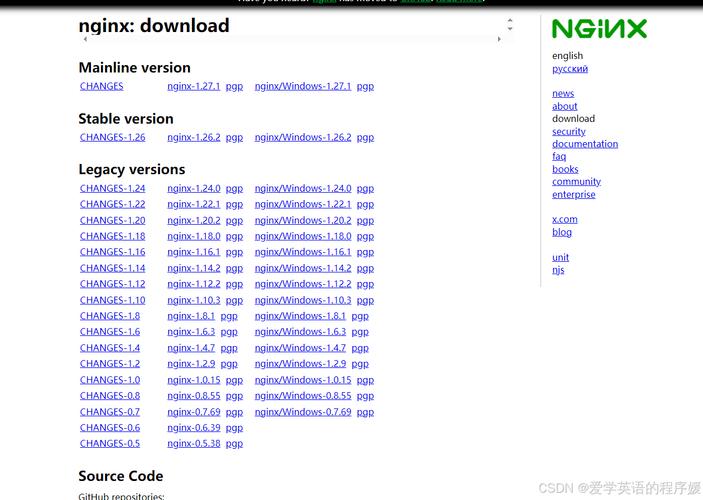Click the scroll up arrow near the heading
703x500 pixels.
click(510, 21)
